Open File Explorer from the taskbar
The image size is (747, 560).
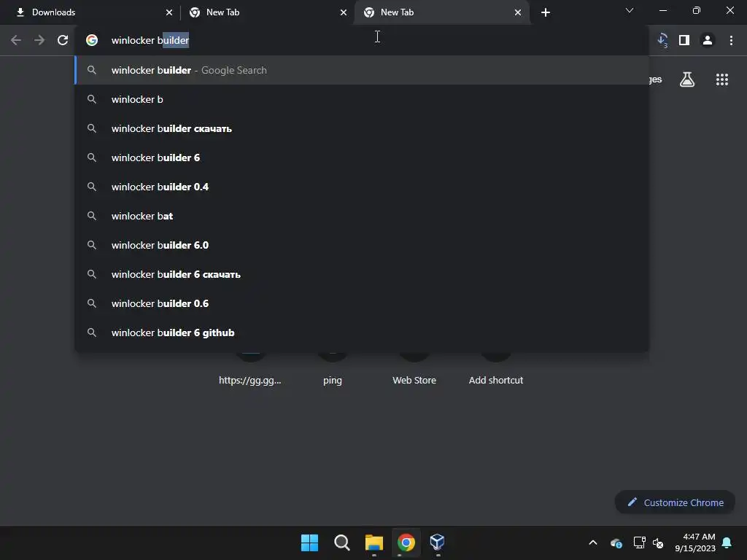tap(374, 542)
